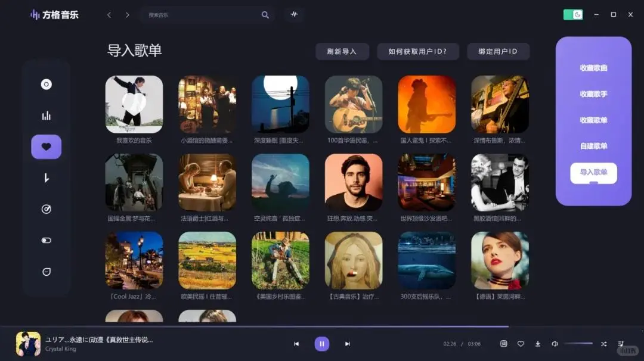This screenshot has width=644, height=361.
Task: Switch to 自建歌单 tab
Action: click(x=593, y=146)
